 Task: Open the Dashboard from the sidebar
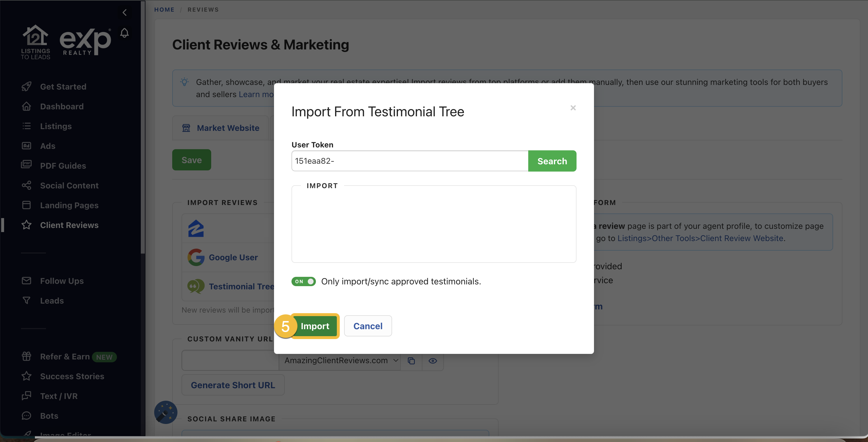(62, 106)
